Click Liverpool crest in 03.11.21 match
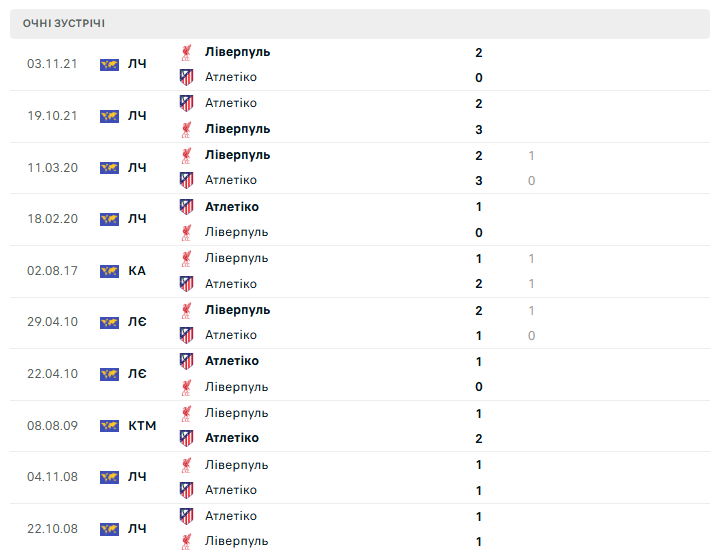Screen dimensions: 717x550 click(186, 53)
